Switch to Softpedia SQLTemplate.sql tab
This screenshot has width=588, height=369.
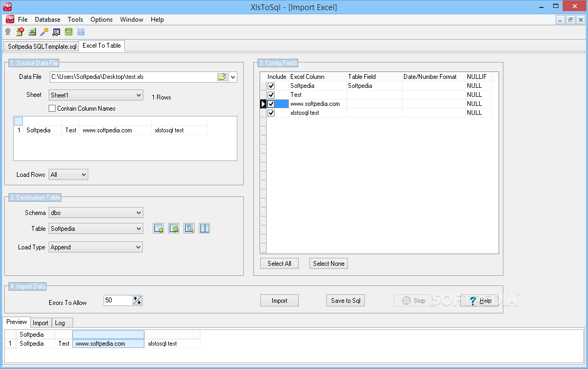pyautogui.click(x=41, y=46)
